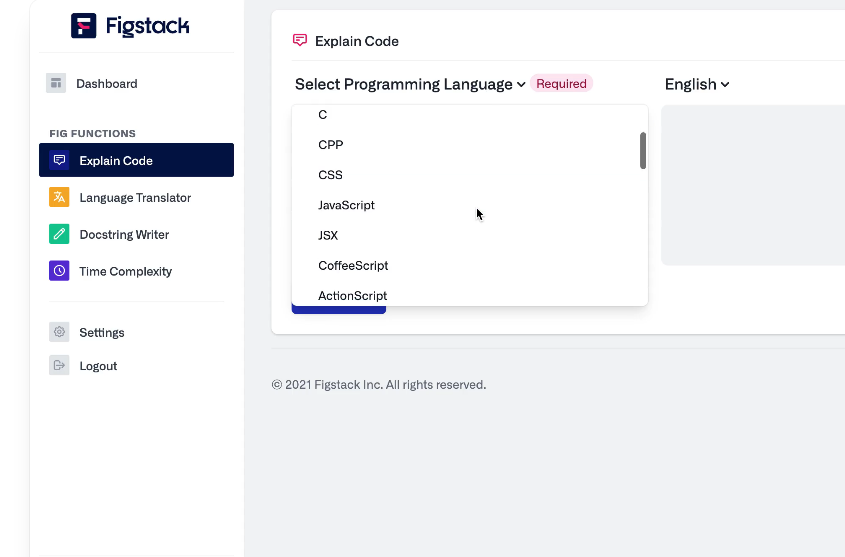Choose CoffeeScript in the dropdown
The image size is (845, 557).
tap(353, 266)
